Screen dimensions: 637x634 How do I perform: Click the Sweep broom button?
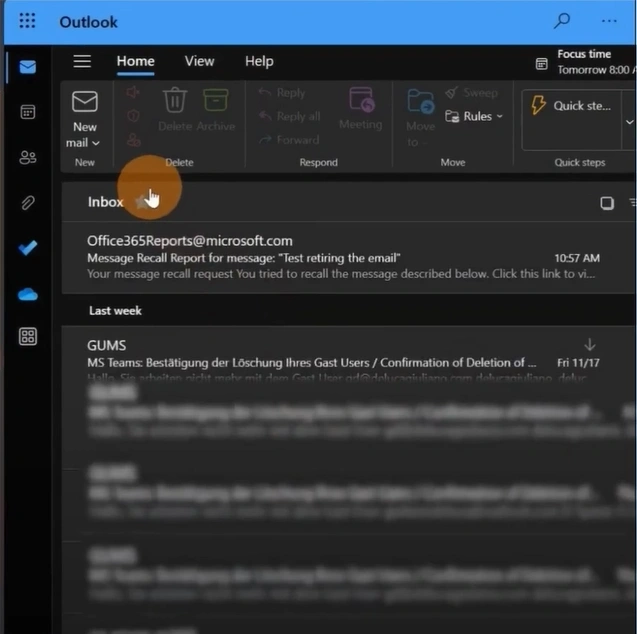[471, 93]
